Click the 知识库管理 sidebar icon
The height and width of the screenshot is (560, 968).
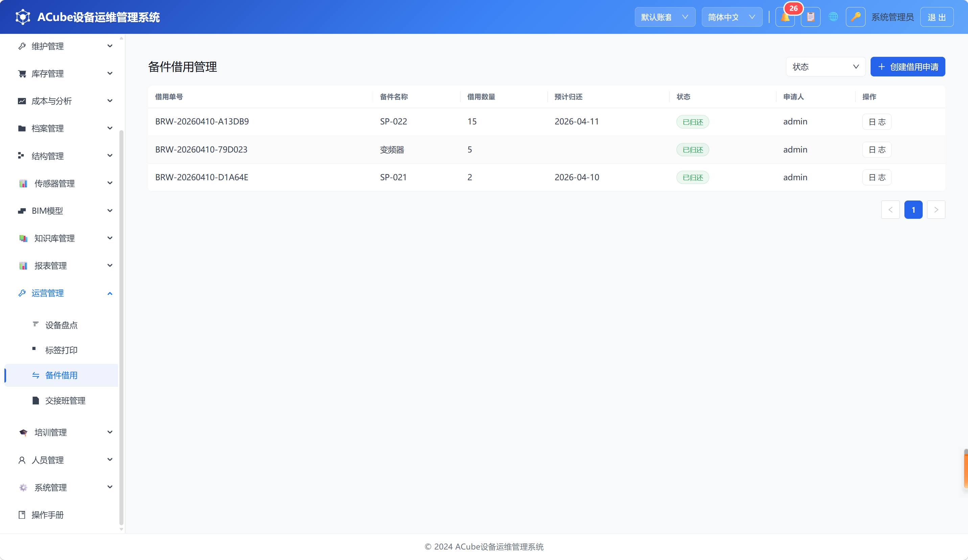pos(23,238)
